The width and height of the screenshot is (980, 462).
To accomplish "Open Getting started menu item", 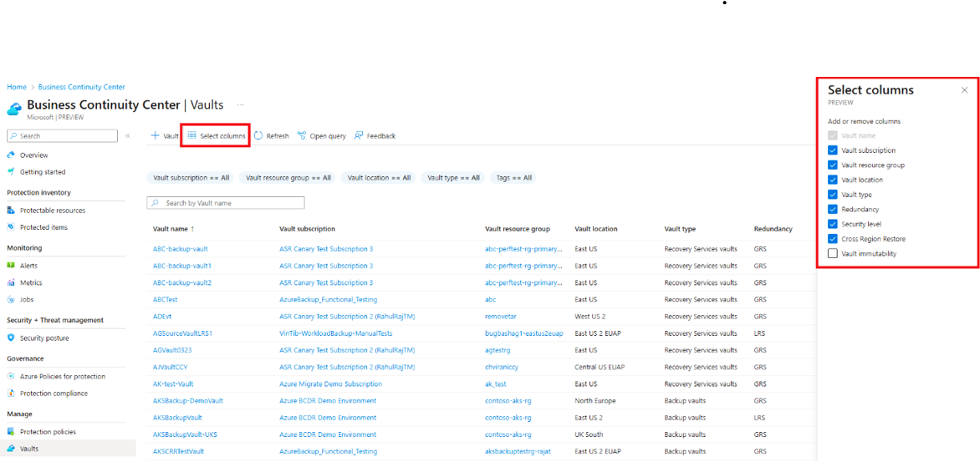I will point(43,172).
